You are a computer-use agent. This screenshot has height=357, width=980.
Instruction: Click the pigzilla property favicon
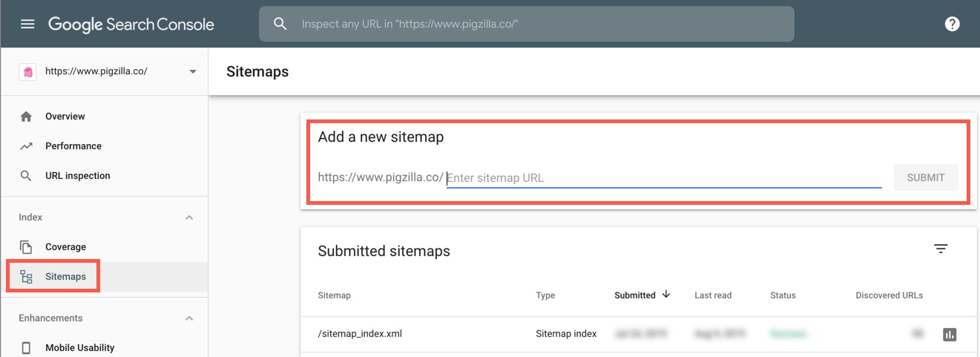click(27, 72)
